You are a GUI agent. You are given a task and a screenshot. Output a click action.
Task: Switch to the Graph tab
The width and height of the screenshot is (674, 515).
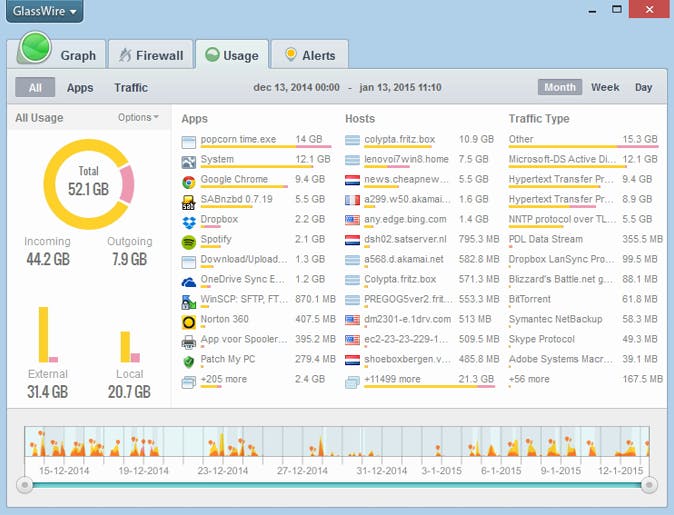point(78,56)
